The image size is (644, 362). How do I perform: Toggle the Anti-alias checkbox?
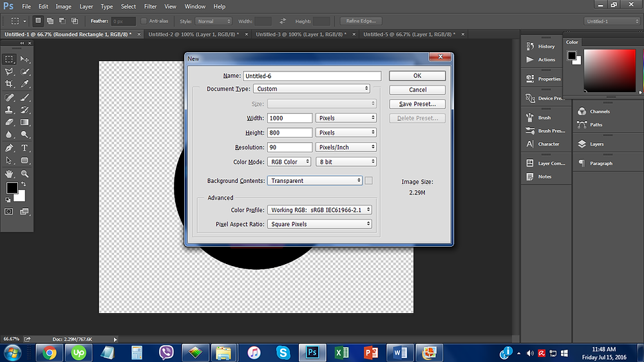point(144,21)
